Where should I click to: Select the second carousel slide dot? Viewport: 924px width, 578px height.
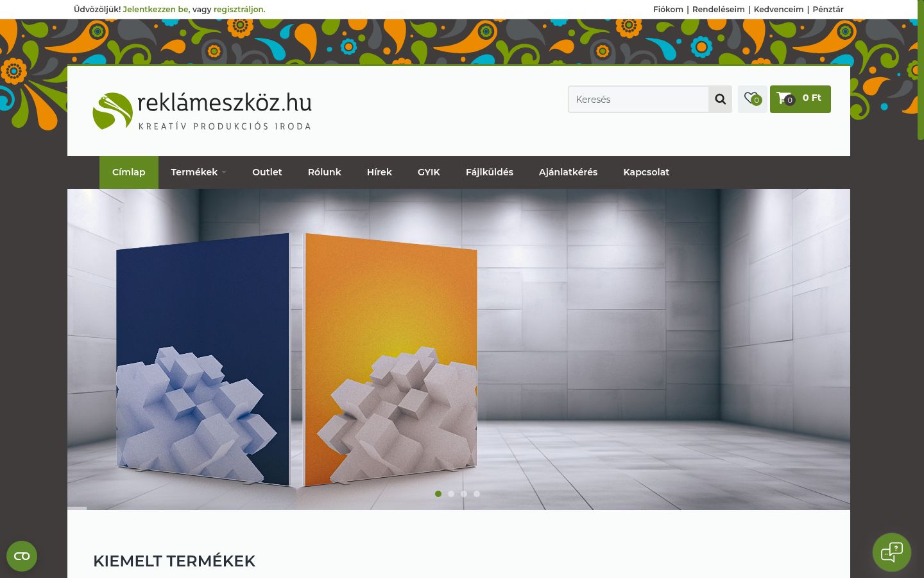click(x=451, y=494)
